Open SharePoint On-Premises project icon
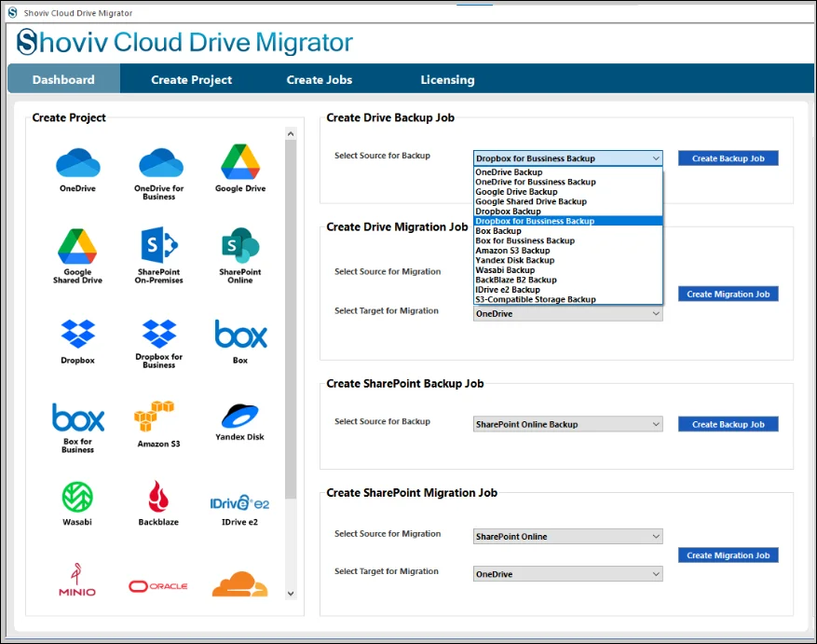The height and width of the screenshot is (644, 817). [x=159, y=244]
